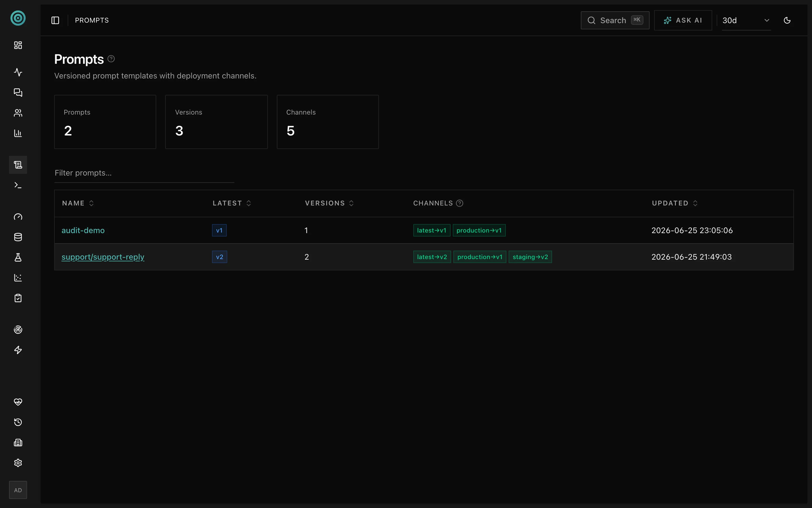Open the Search box
The image size is (812, 508).
click(615, 20)
